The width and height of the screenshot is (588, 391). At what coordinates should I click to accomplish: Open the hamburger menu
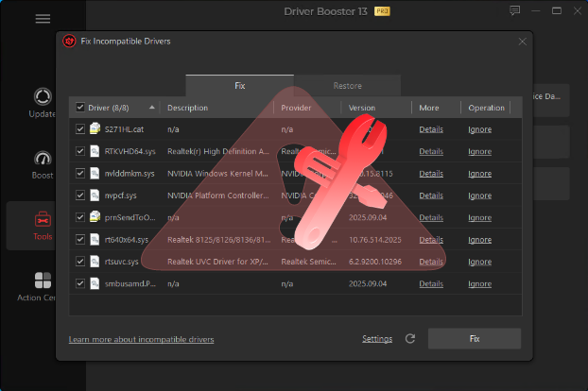43,19
